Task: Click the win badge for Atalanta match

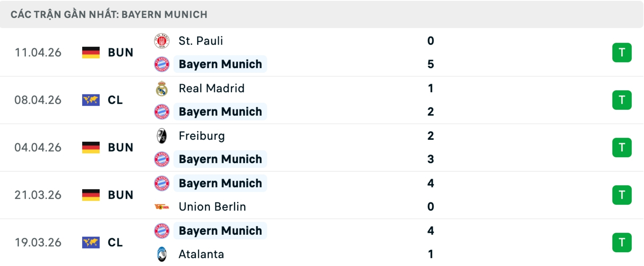Action: click(x=622, y=242)
